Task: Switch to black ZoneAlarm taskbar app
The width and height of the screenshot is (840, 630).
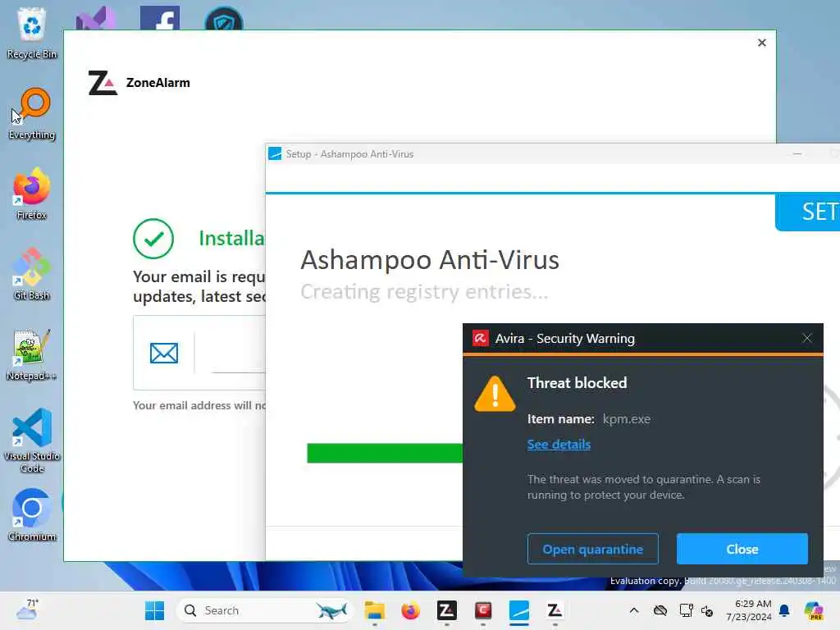Action: 447,610
